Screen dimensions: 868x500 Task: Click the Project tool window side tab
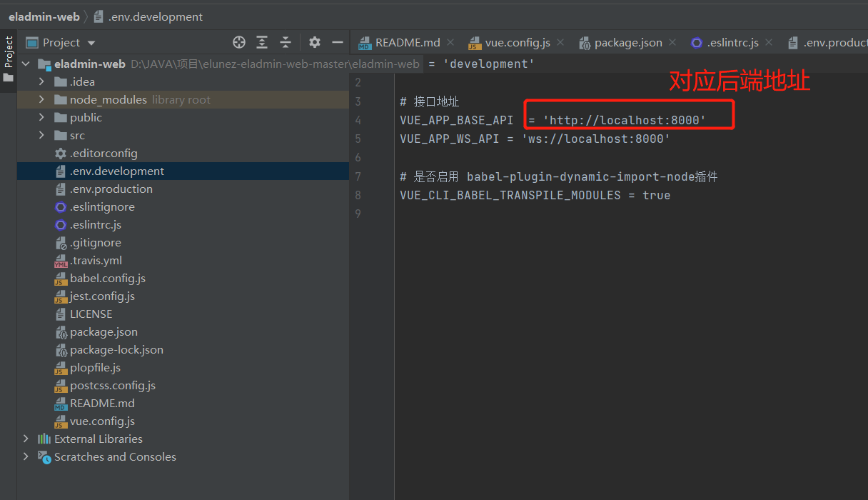tap(9, 59)
